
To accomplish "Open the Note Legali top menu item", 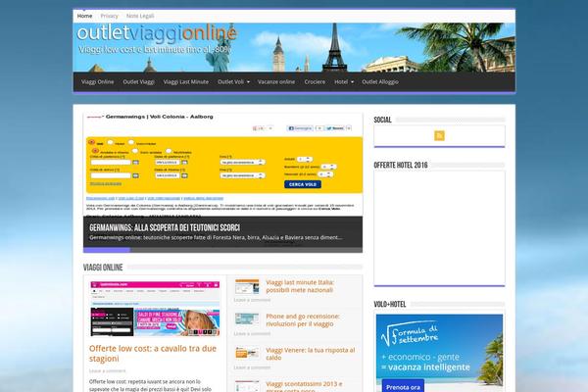I will click(x=140, y=16).
